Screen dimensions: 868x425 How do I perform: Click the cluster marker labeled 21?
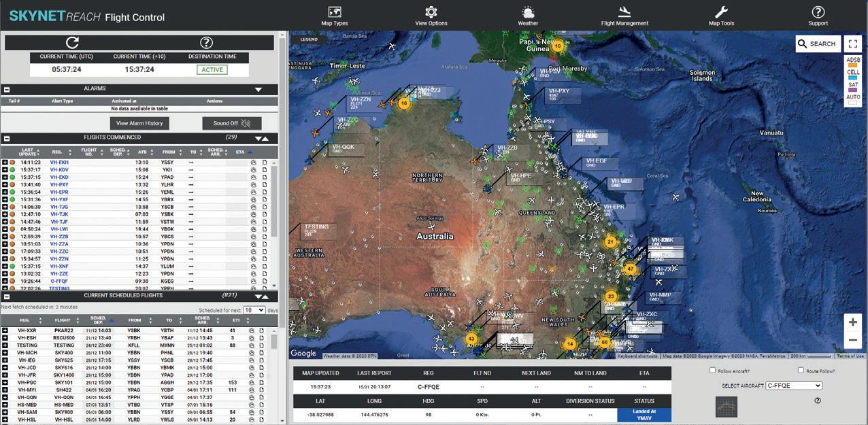[610, 242]
